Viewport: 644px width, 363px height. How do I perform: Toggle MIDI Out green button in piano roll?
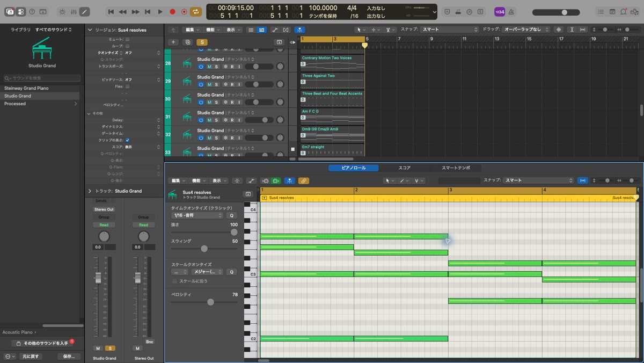[x=276, y=181]
